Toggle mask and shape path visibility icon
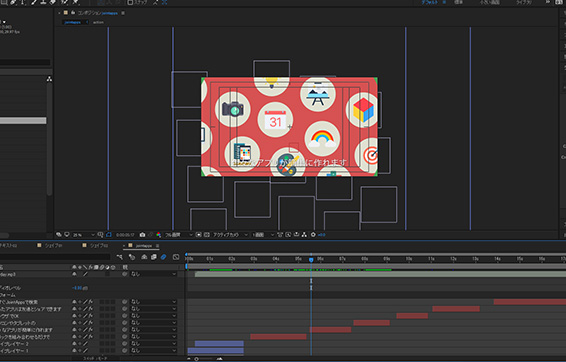Image resolution: width=566 pixels, height=362 pixels. tap(109, 235)
